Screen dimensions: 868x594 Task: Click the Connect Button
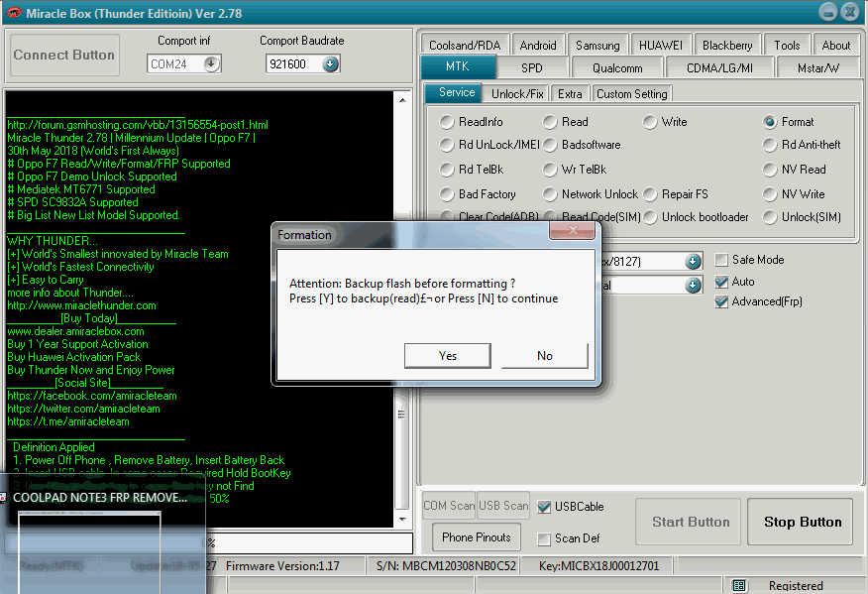(64, 55)
